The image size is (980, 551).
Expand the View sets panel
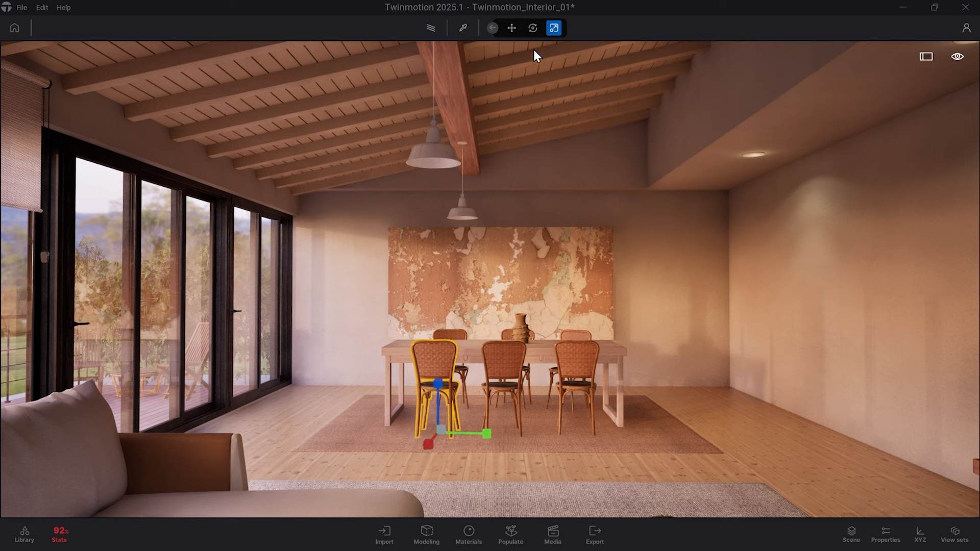pyautogui.click(x=954, y=534)
